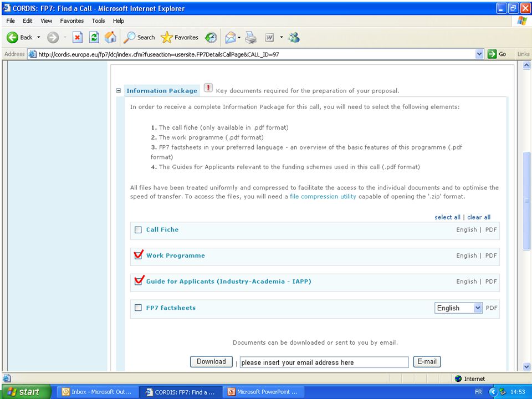
Task: Click IE icon in title bar
Action: click(7, 8)
